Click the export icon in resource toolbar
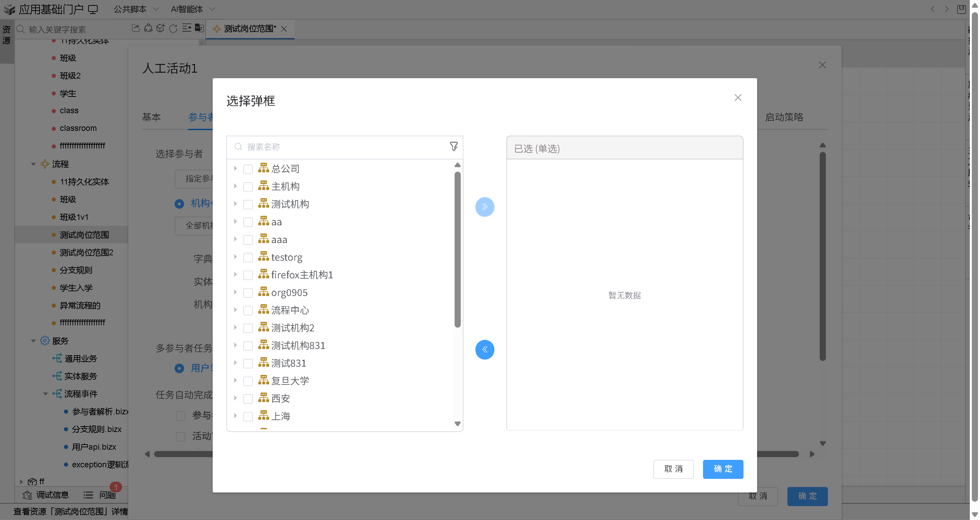Viewport: 980px width, 520px height. click(x=135, y=29)
